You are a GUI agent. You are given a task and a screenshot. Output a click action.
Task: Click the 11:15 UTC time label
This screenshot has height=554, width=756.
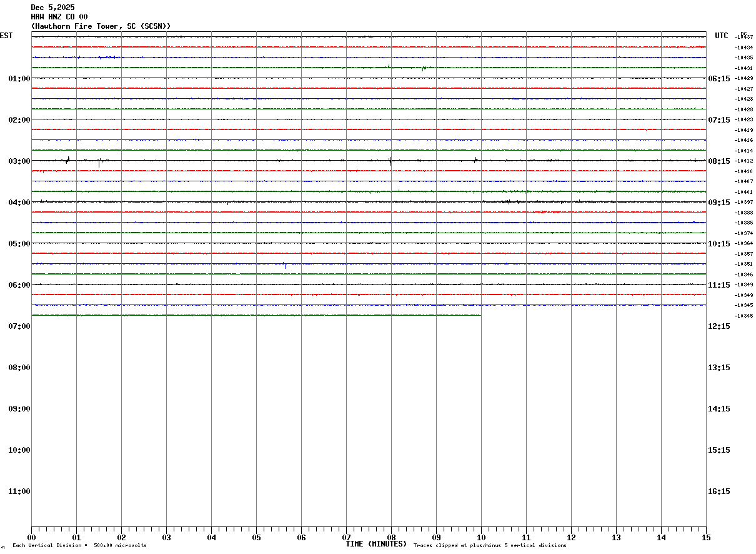[719, 285]
